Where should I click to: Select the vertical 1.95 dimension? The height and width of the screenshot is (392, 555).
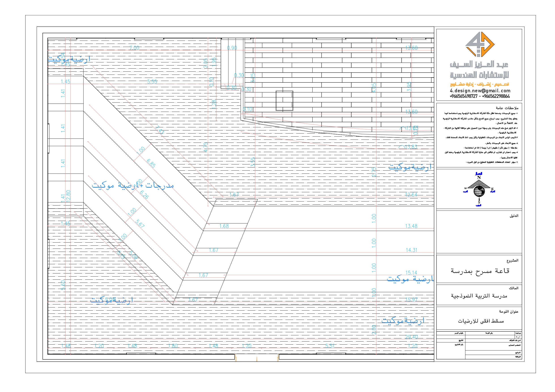click(x=214, y=62)
